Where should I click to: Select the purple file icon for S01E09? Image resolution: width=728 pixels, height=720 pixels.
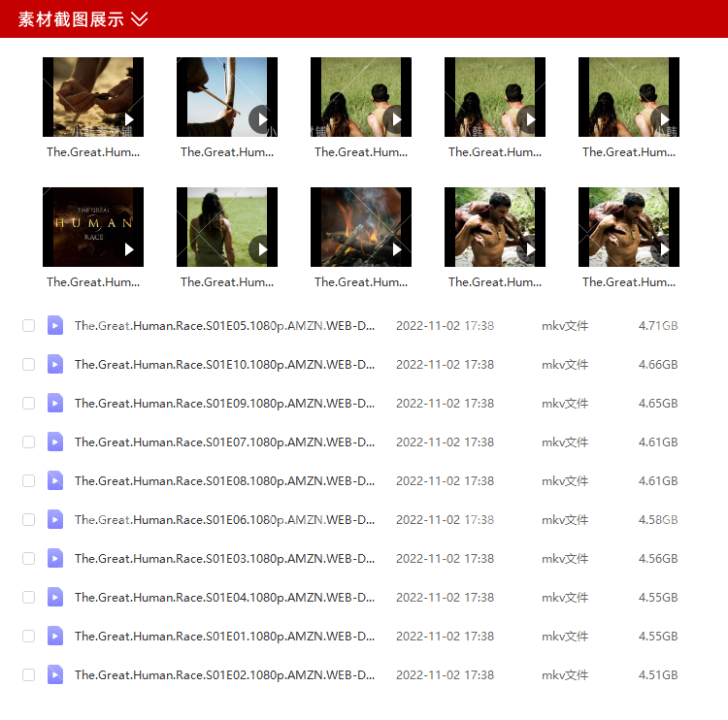click(x=55, y=404)
